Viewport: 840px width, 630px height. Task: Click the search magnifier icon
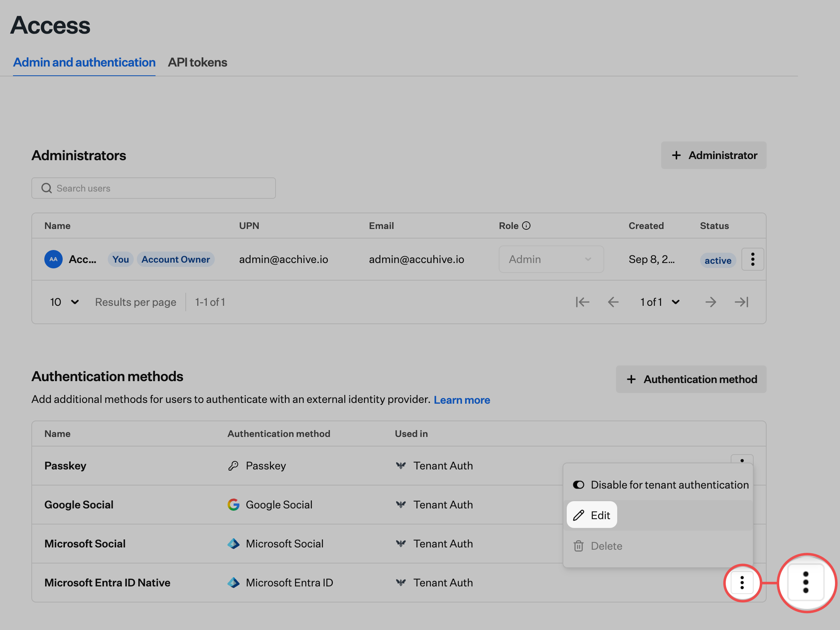(47, 188)
